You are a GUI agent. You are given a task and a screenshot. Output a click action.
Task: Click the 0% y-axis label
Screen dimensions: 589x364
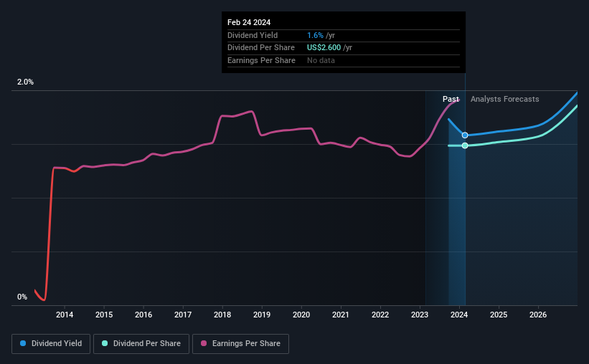(22, 297)
